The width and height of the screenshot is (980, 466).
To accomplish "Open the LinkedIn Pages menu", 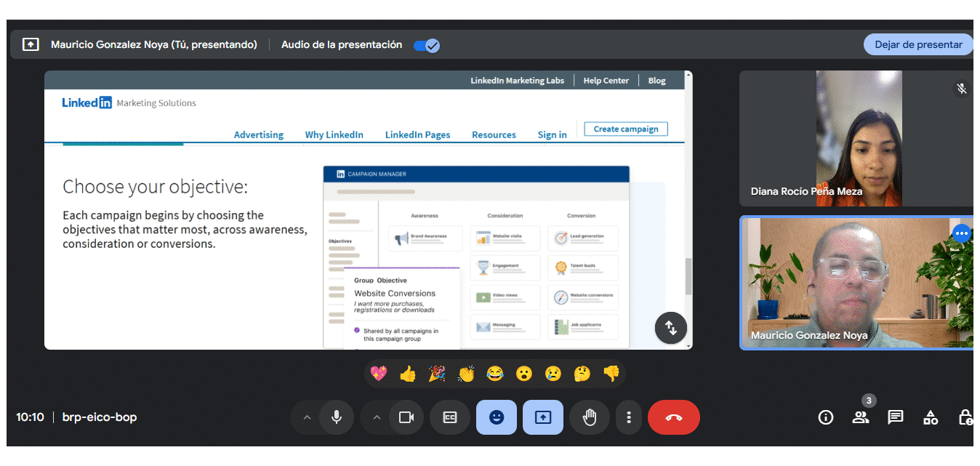I will click(417, 134).
